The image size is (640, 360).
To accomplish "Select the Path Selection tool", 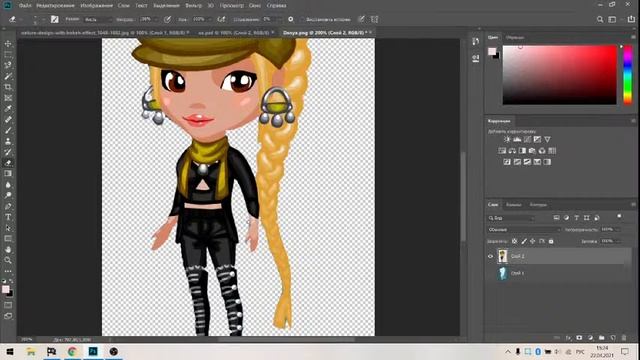I will click(8, 228).
